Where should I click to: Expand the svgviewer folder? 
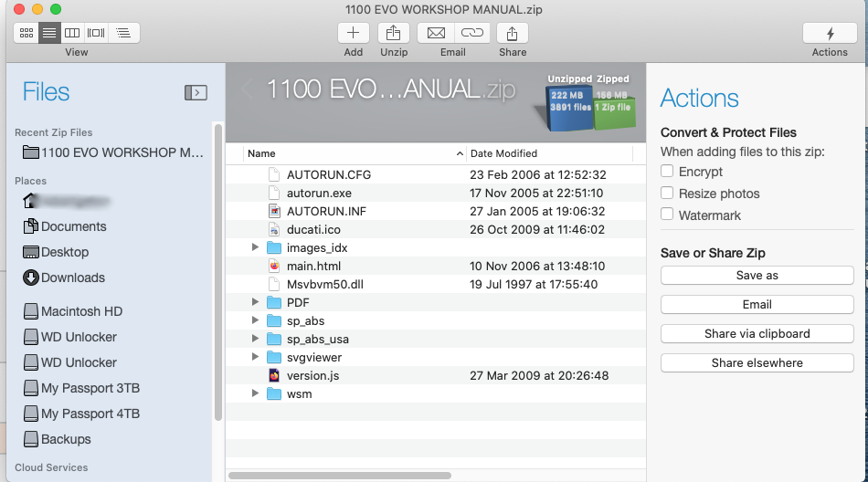tap(255, 357)
